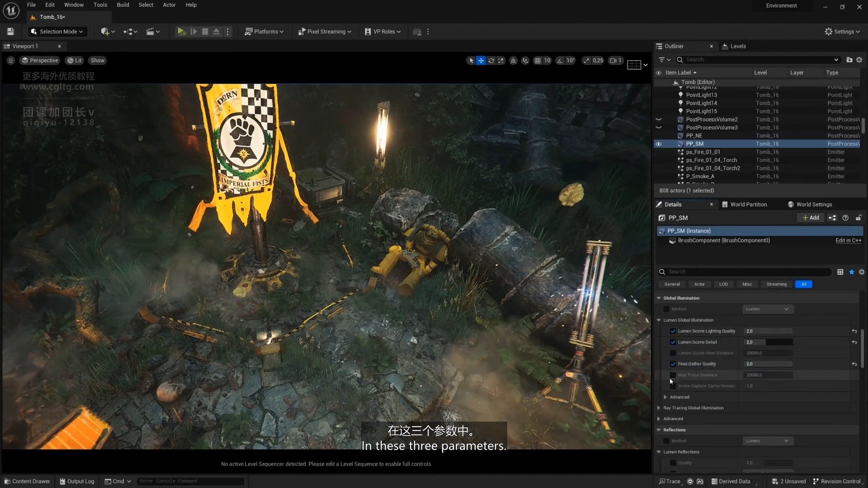
Task: Toggle scale snapping icon
Action: tap(586, 61)
